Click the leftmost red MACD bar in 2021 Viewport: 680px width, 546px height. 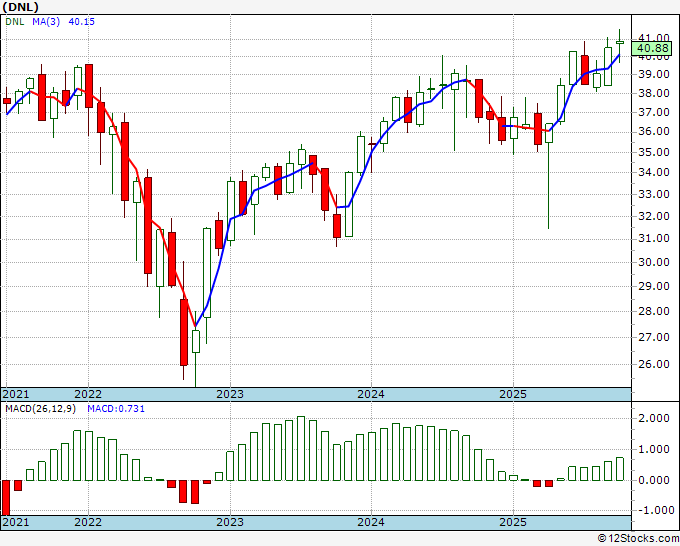coord(6,497)
